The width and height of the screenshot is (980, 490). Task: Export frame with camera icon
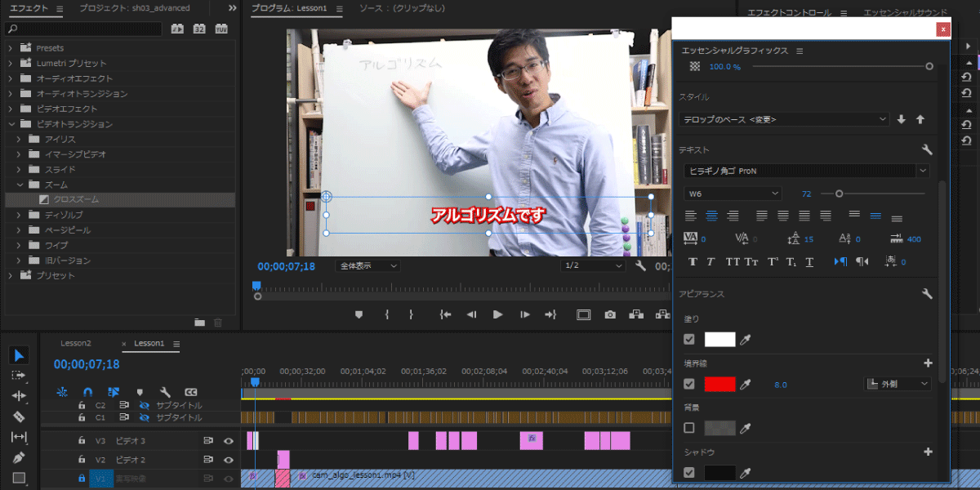[610, 314]
